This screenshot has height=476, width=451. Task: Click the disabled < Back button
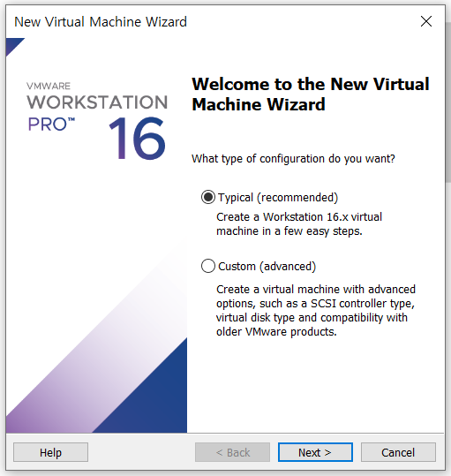pos(232,452)
